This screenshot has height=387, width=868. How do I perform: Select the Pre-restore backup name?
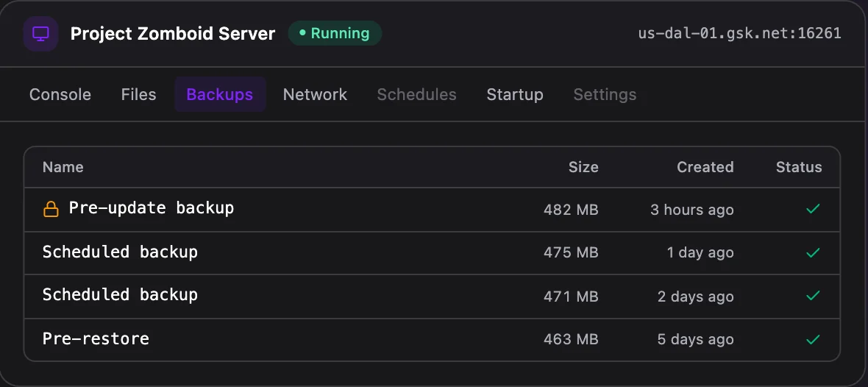pos(96,338)
